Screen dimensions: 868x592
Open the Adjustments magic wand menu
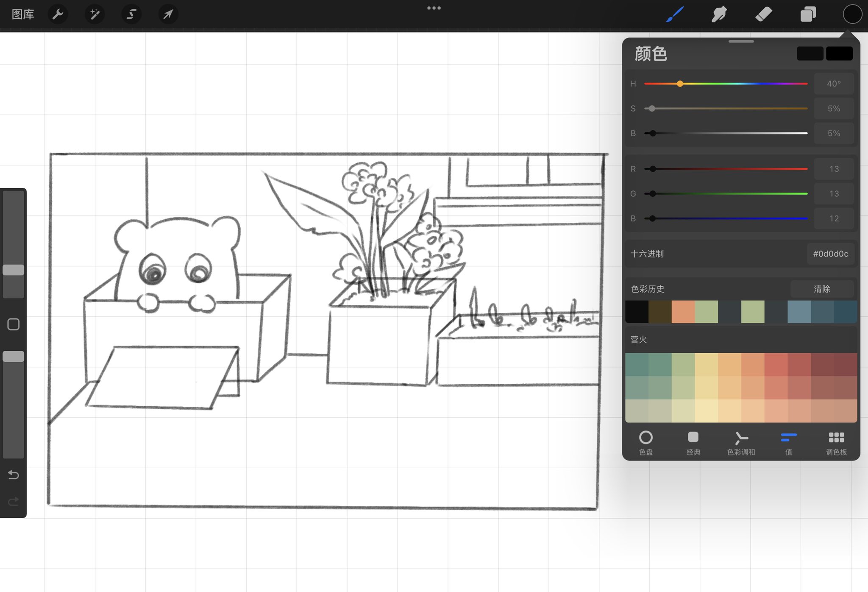point(95,14)
